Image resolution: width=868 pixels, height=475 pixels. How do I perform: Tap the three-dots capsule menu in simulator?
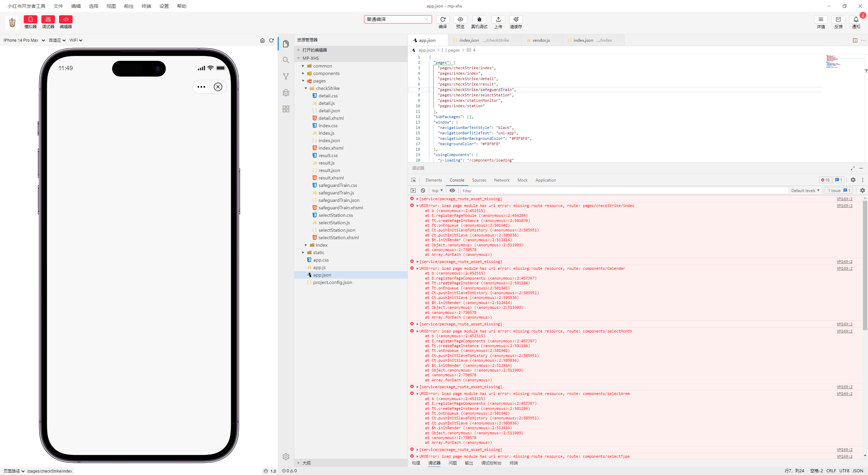tap(201, 87)
